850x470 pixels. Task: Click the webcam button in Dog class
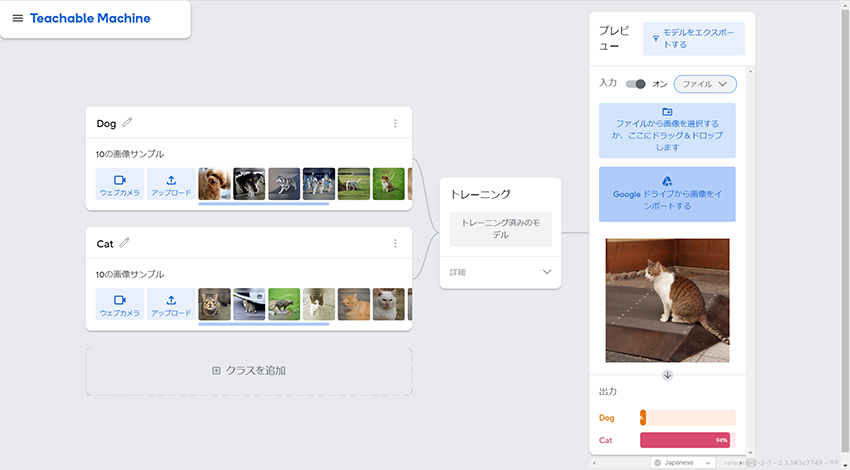[120, 184]
